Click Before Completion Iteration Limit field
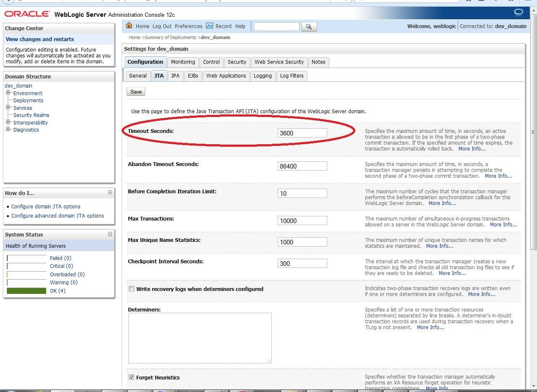Screen dimensions: 537x392 point(302,193)
